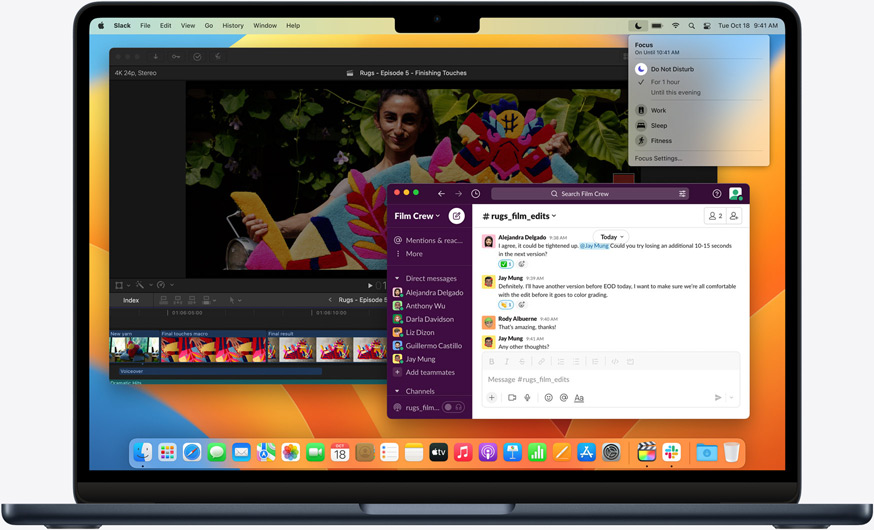Viewport: 874px width, 530px height.
Task: Compose a new message in Slack
Action: [457, 216]
